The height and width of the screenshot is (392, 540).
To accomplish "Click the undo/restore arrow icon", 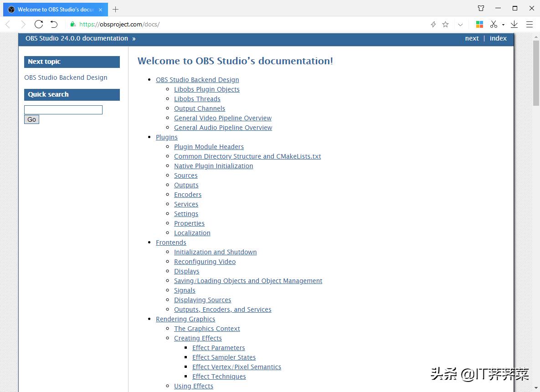I will pos(54,24).
